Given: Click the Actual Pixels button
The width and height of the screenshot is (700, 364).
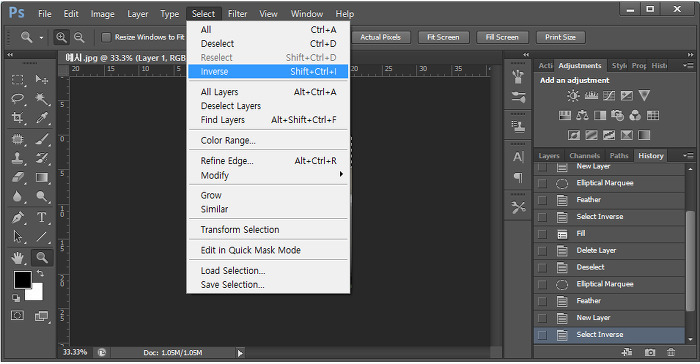Looking at the screenshot, I should (x=380, y=38).
